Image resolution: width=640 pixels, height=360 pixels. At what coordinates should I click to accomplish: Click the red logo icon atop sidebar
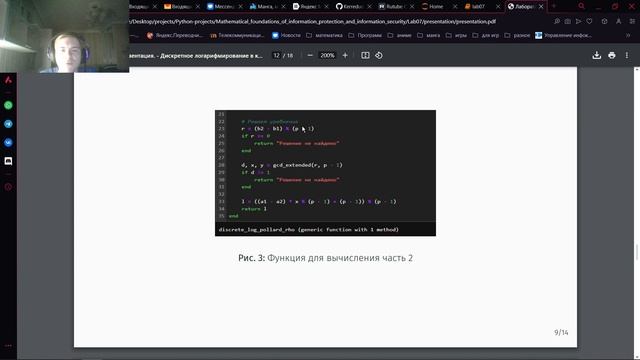point(8,80)
